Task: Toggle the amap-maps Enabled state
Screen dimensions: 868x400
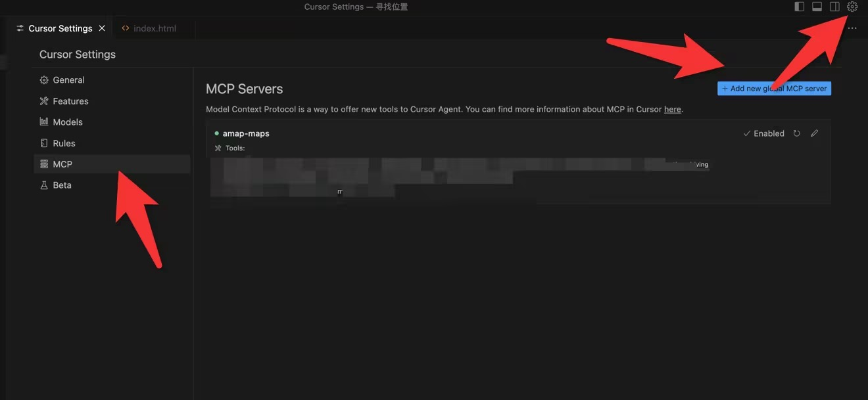Action: click(x=763, y=133)
